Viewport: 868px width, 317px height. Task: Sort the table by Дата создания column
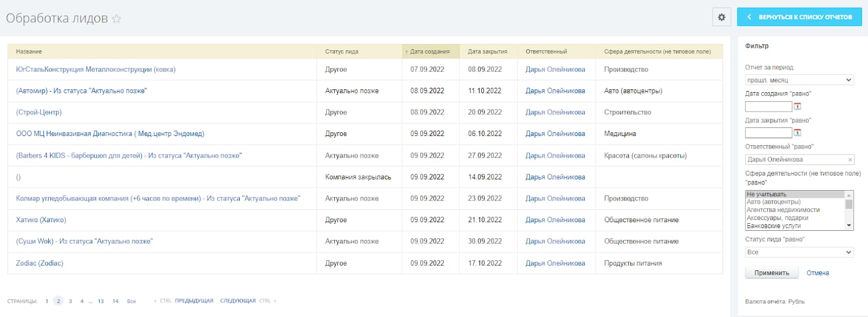click(430, 51)
